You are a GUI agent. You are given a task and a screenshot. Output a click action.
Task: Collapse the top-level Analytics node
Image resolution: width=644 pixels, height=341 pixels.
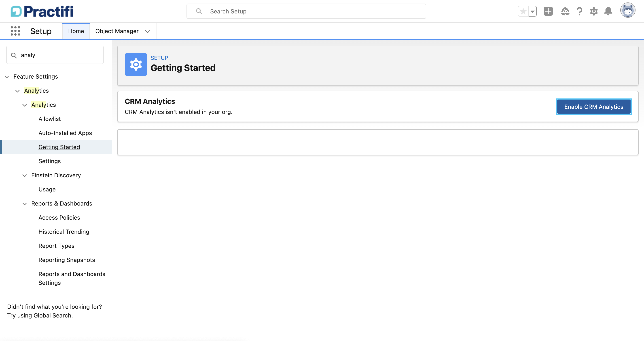point(17,91)
